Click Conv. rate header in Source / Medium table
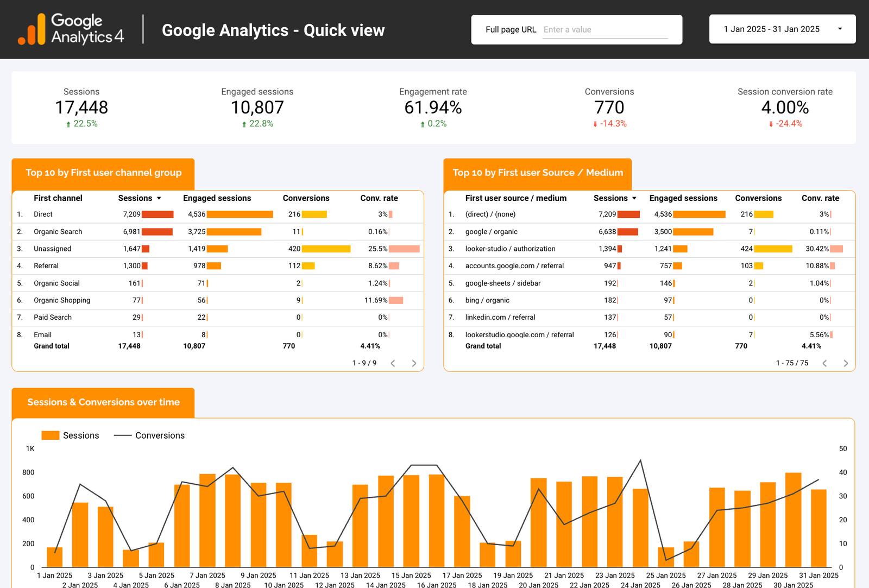The height and width of the screenshot is (588, 869). click(x=820, y=198)
